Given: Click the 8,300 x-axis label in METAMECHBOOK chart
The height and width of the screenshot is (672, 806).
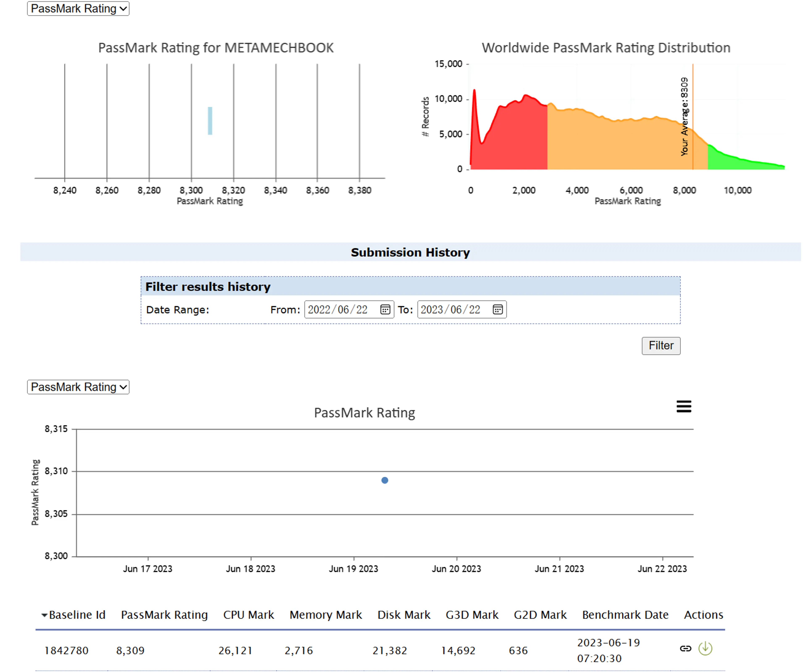Looking at the screenshot, I should tap(191, 190).
